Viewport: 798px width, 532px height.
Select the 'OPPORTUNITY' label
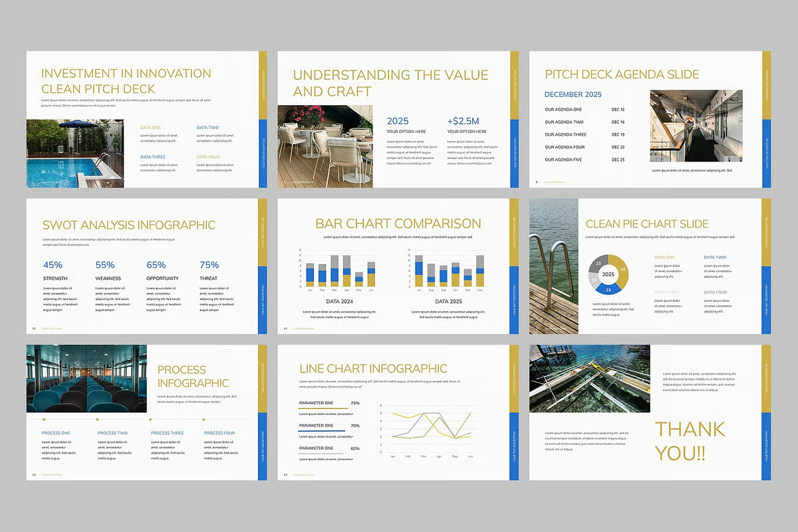point(163,279)
